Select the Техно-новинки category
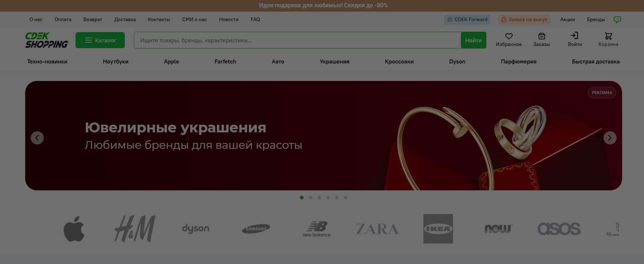644x264 pixels. pyautogui.click(x=47, y=62)
